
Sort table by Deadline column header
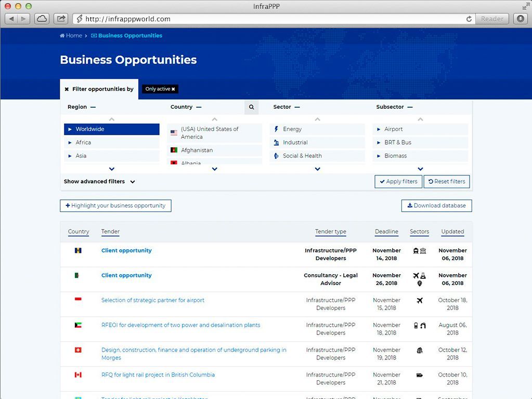(x=386, y=232)
